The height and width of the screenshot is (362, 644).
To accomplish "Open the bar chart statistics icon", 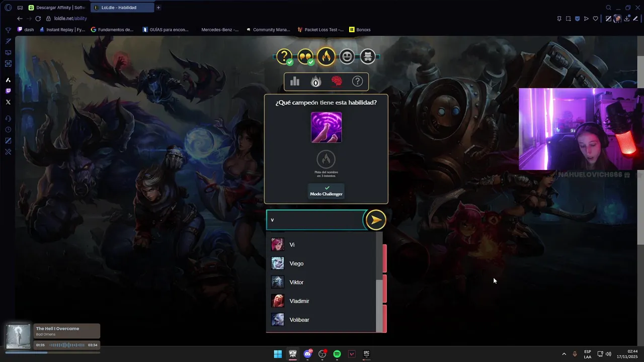I will point(295,81).
